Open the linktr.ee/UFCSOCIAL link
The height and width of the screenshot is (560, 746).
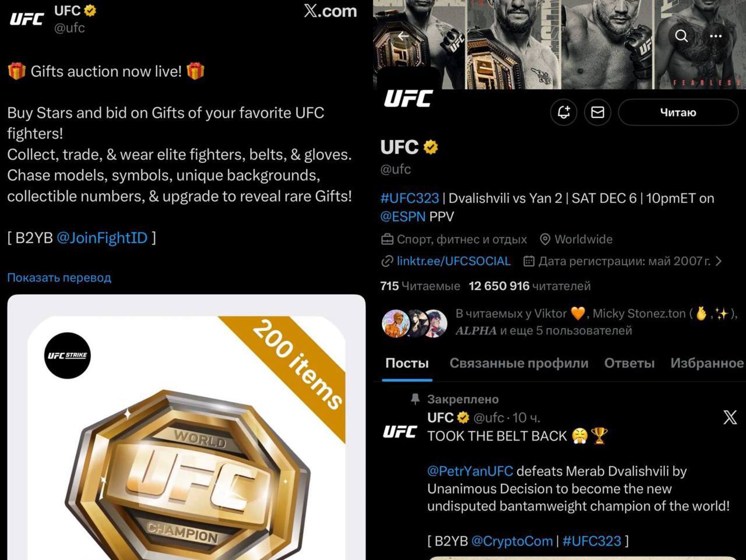tap(453, 261)
